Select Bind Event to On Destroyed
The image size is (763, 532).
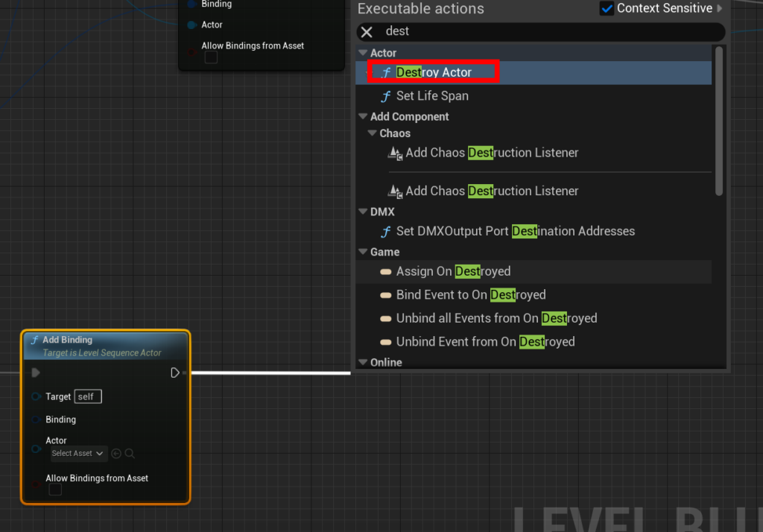pos(534,295)
